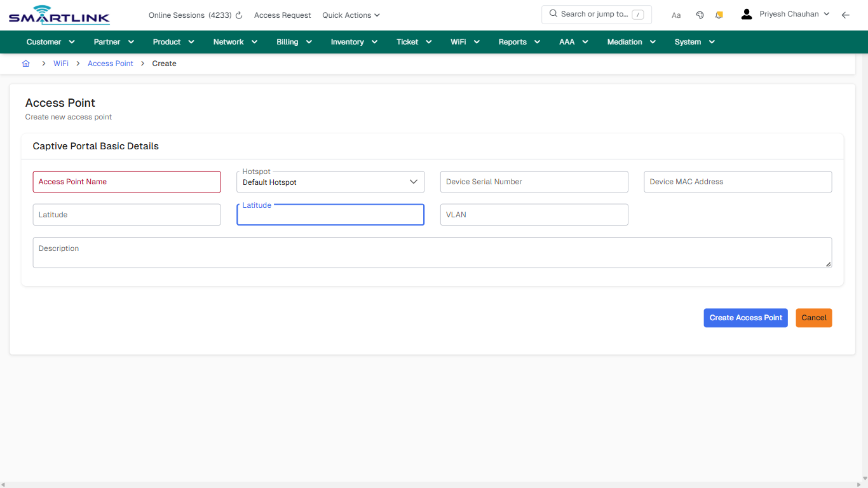Click the search magnifier icon
This screenshot has width=868, height=488.
pos(552,14)
